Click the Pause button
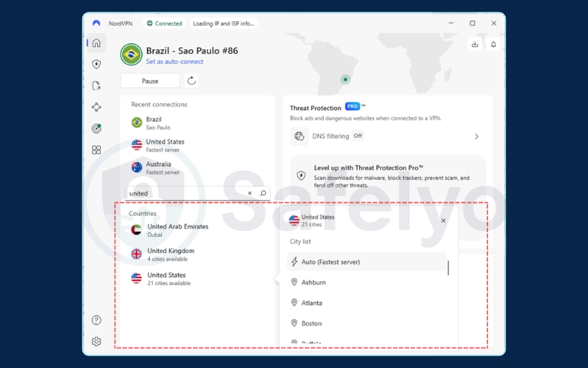This screenshot has width=588, height=368. pyautogui.click(x=150, y=81)
